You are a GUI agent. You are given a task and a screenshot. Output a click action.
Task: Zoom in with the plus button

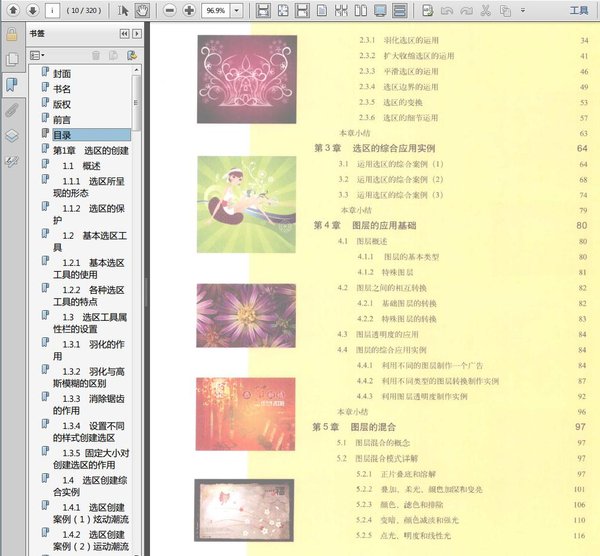189,10
